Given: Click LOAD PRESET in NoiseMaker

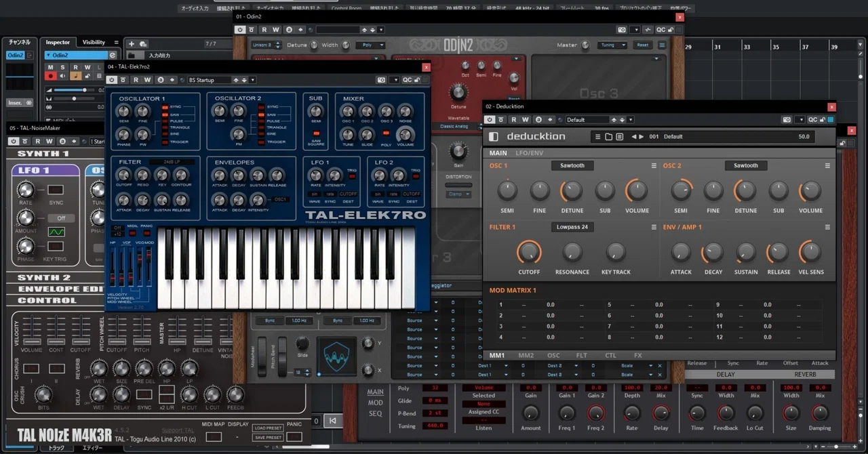Looking at the screenshot, I should [x=268, y=428].
